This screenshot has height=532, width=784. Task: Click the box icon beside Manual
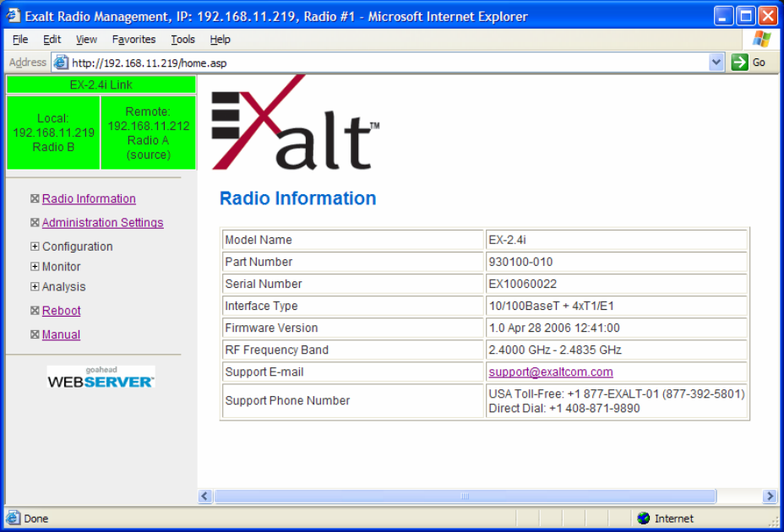[x=35, y=334]
